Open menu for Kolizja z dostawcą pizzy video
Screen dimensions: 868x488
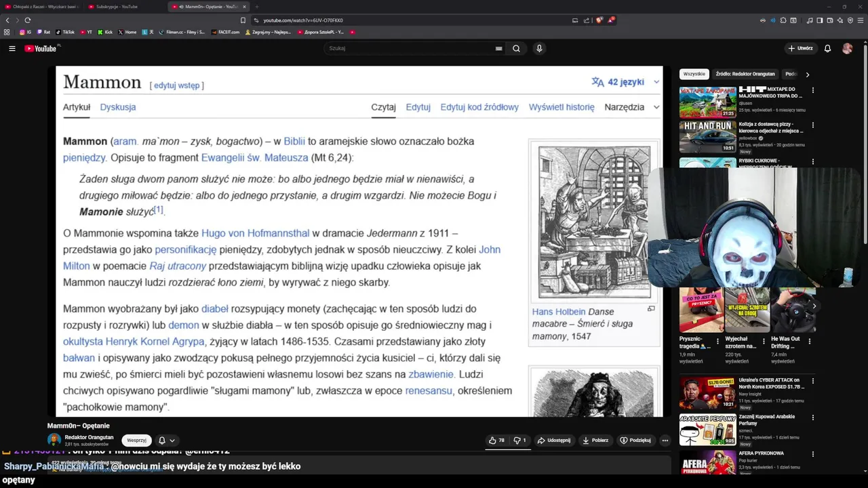point(812,125)
